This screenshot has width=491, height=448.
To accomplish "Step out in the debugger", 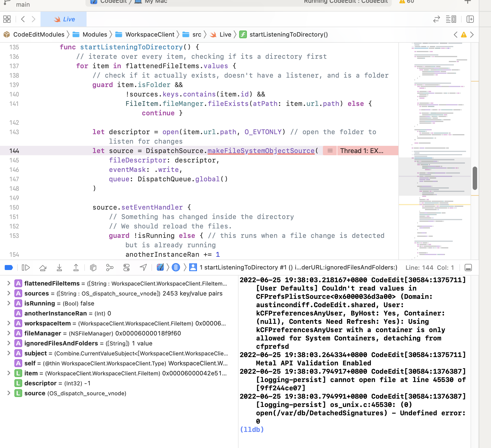I will click(76, 268).
